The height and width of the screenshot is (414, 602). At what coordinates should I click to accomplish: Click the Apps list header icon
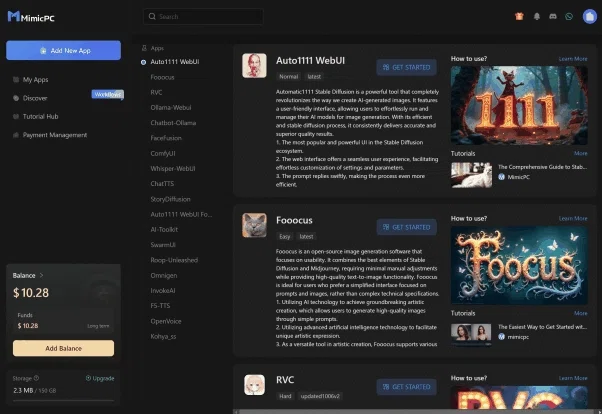pyautogui.click(x=144, y=48)
